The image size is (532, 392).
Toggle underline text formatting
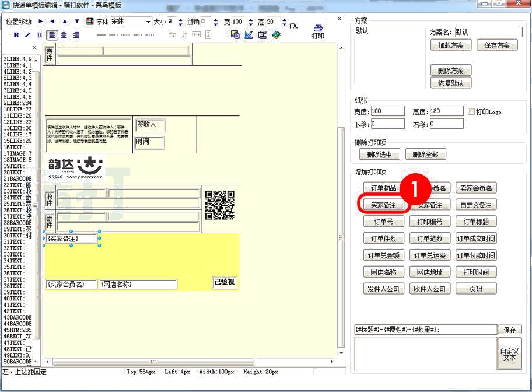pyautogui.click(x=39, y=35)
